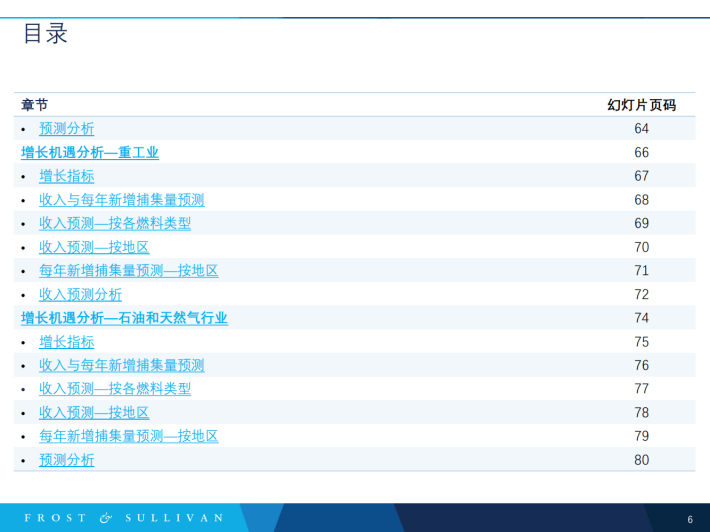Select page number 69
Image resolution: width=710 pixels, height=532 pixels.
pyautogui.click(x=642, y=223)
